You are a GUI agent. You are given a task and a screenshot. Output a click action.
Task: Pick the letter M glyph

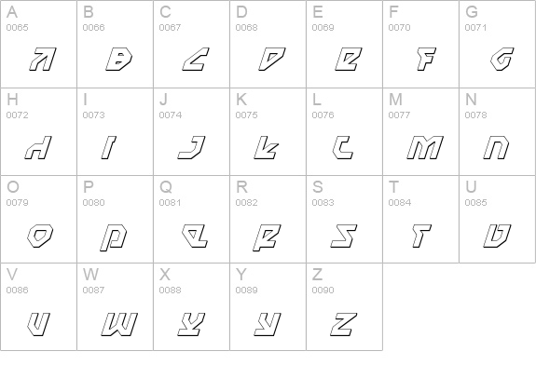pyautogui.click(x=425, y=147)
